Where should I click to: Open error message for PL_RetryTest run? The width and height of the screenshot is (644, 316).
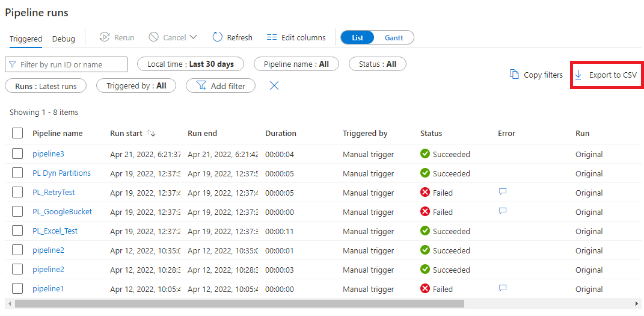(x=503, y=192)
